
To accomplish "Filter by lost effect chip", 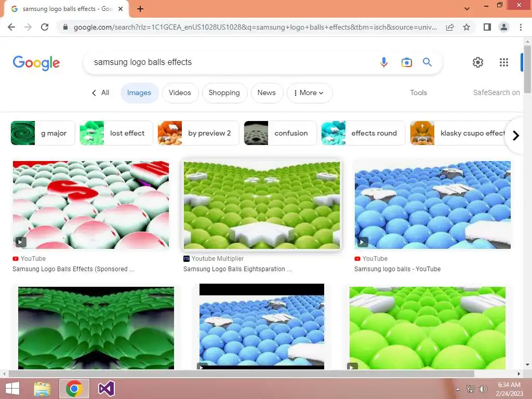I will pyautogui.click(x=116, y=133).
